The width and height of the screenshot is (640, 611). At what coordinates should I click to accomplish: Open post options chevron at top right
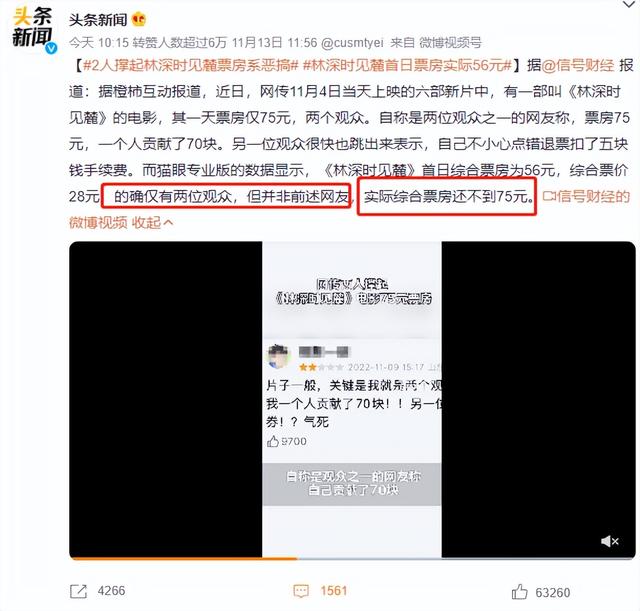click(x=629, y=4)
